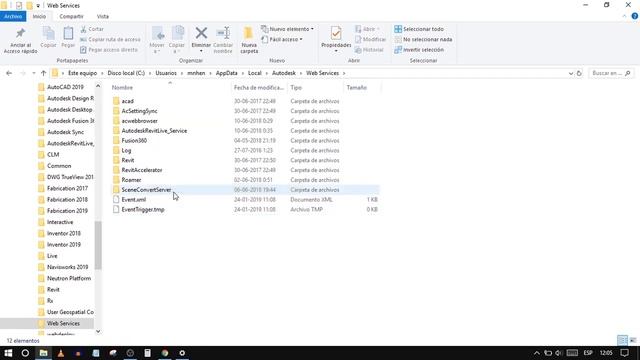Open the Abrir dropdown in ribbon
640x360 pixels.
click(368, 29)
